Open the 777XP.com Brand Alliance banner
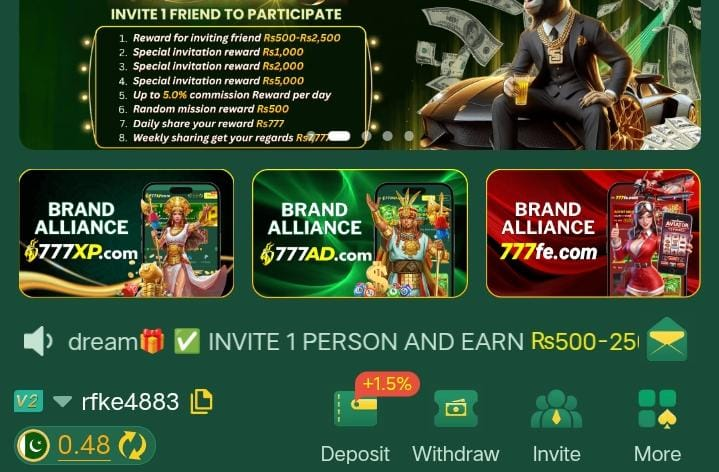Viewport: 719px width, 472px height. pyautogui.click(x=127, y=233)
